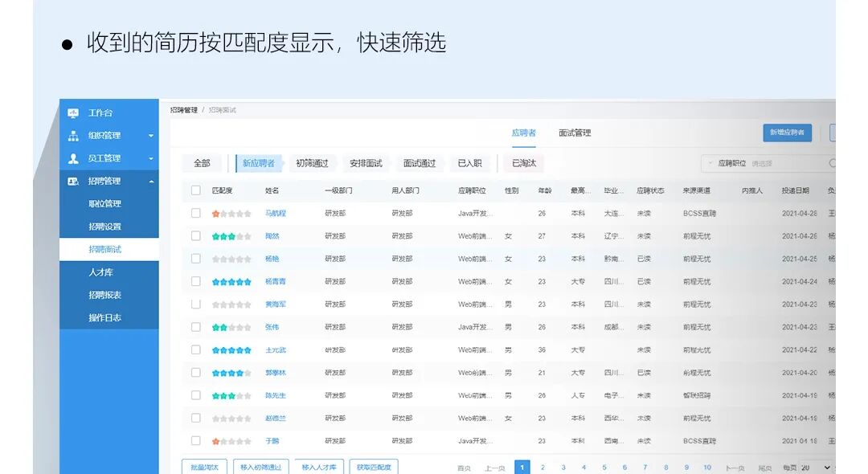868x474 pixels.
Task: Go to page 2 in pagination
Action: 542,468
